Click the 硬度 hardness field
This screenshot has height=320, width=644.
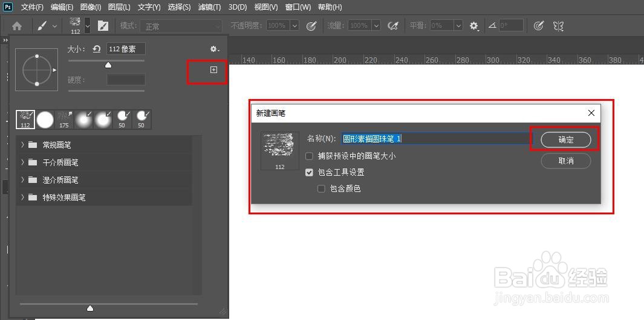point(126,80)
